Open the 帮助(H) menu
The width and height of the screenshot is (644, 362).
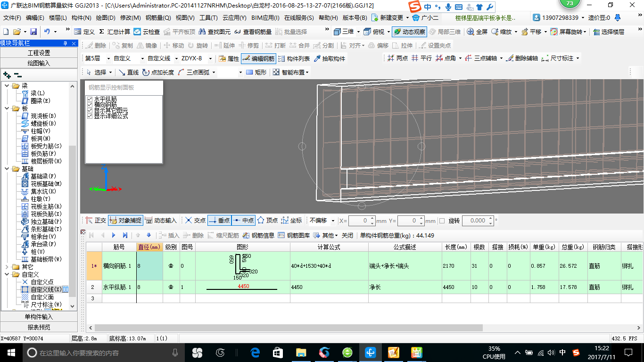pos(328,18)
